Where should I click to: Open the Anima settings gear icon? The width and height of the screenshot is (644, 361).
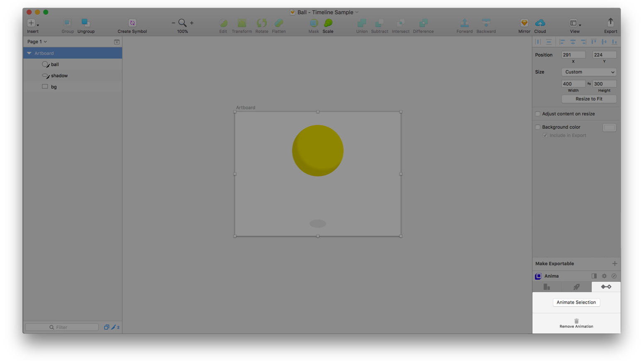click(x=604, y=276)
